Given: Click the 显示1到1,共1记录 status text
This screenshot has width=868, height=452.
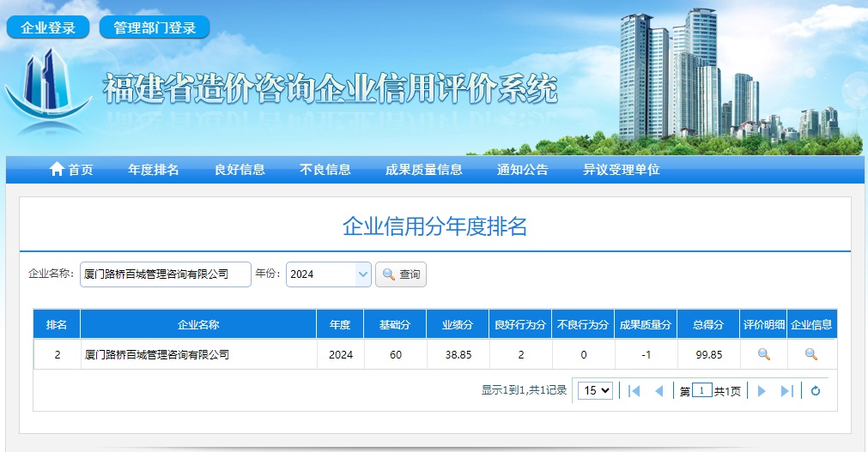Looking at the screenshot, I should coord(525,390).
